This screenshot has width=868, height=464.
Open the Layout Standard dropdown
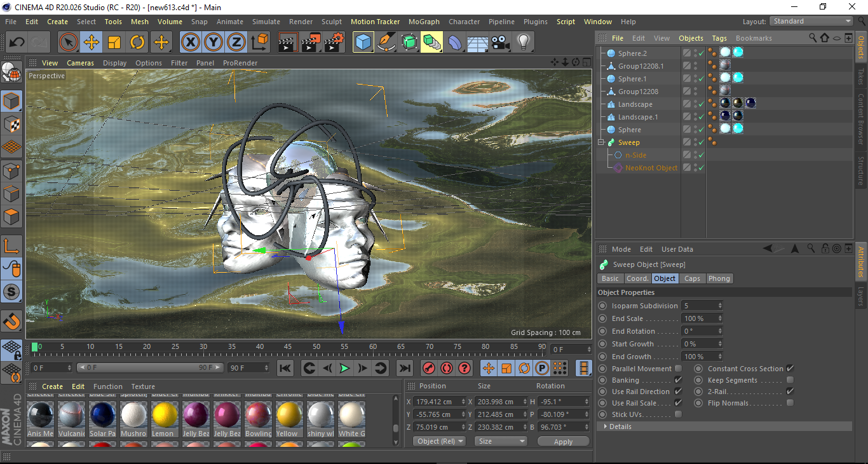[x=812, y=21]
